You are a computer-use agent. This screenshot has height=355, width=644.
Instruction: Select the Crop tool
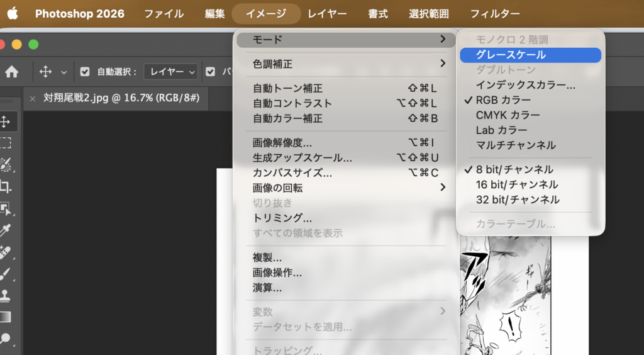6,186
